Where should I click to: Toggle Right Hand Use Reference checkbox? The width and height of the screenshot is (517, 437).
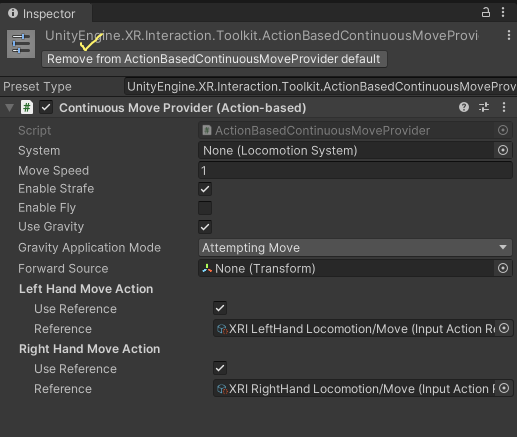click(220, 368)
